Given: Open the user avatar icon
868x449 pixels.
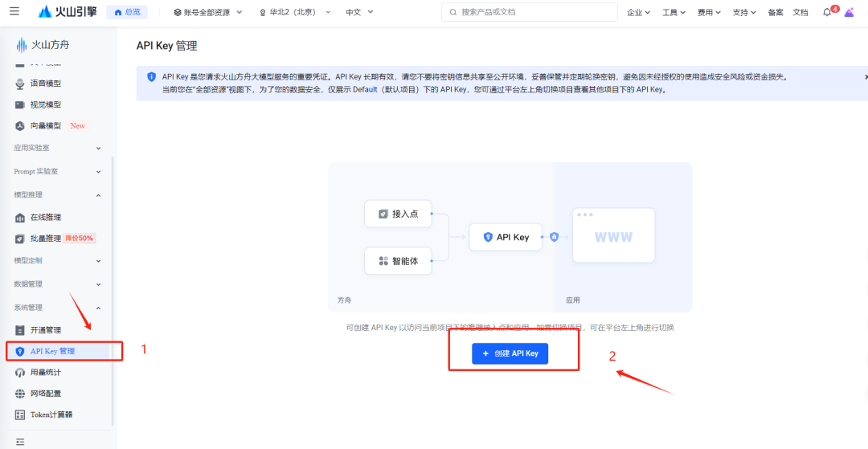Looking at the screenshot, I should point(849,11).
